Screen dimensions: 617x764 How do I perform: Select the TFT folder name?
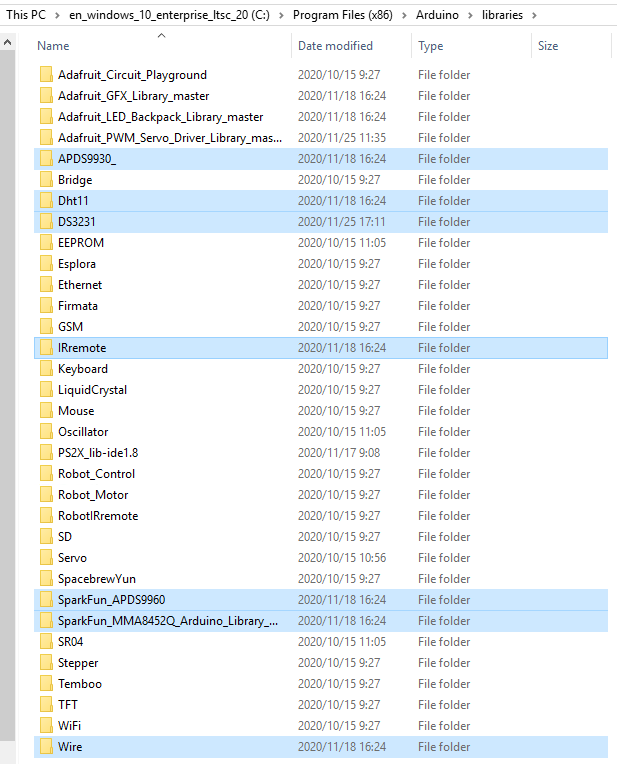(x=68, y=705)
